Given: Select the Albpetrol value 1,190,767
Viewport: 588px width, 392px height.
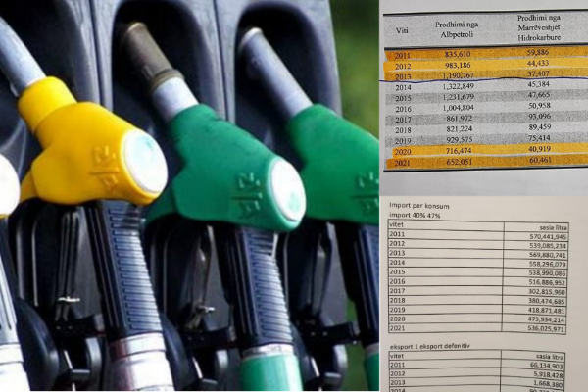Looking at the screenshot, I should click(458, 75).
